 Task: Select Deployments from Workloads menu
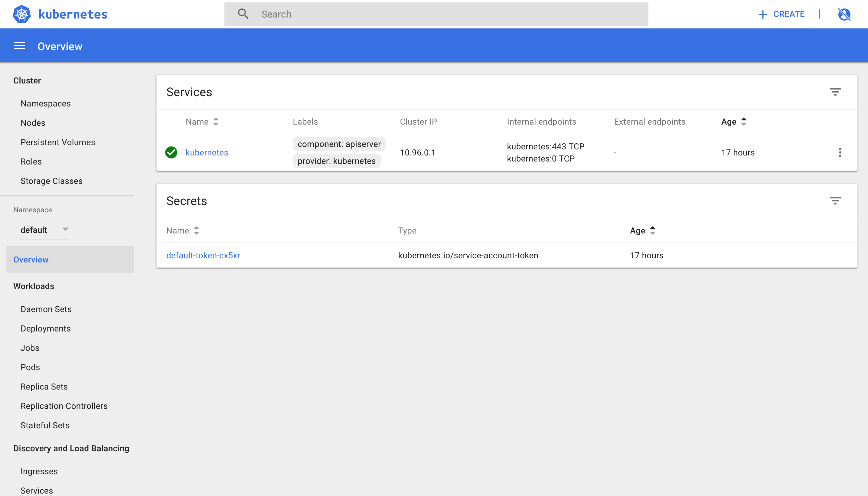pos(46,328)
